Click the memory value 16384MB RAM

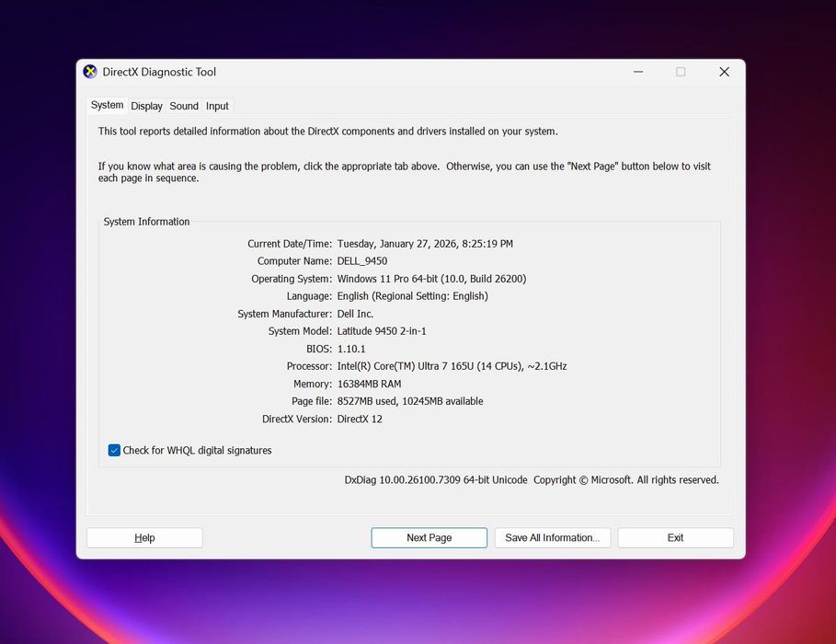[x=369, y=384]
